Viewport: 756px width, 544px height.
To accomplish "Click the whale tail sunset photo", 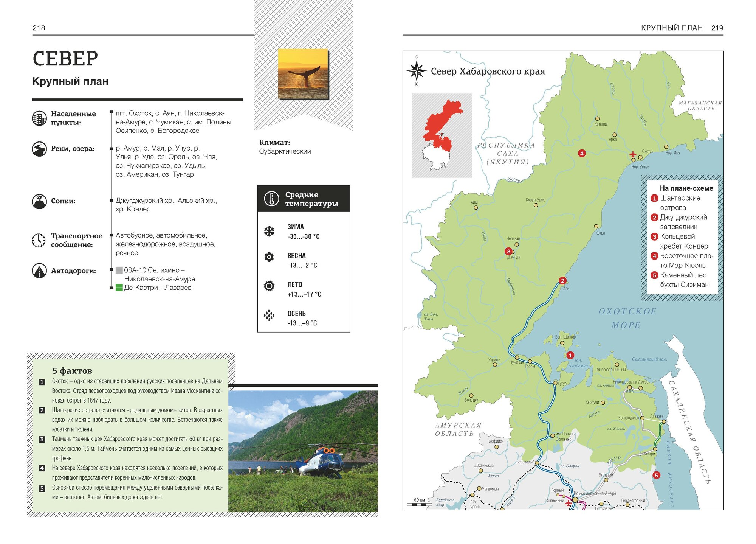I will click(303, 74).
